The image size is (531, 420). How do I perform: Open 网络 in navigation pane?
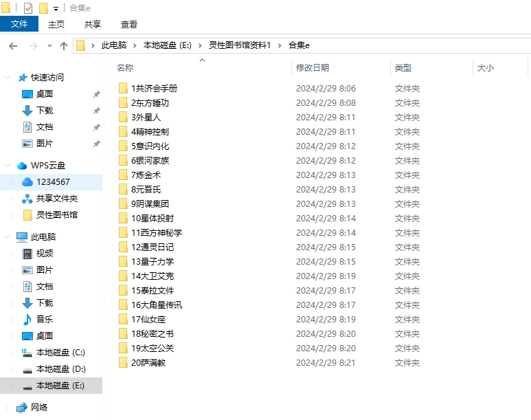pos(39,407)
